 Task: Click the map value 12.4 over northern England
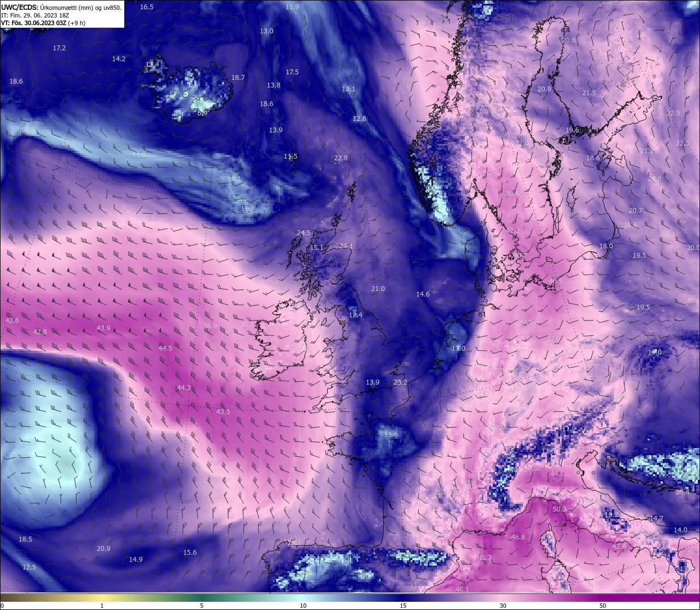point(355,315)
